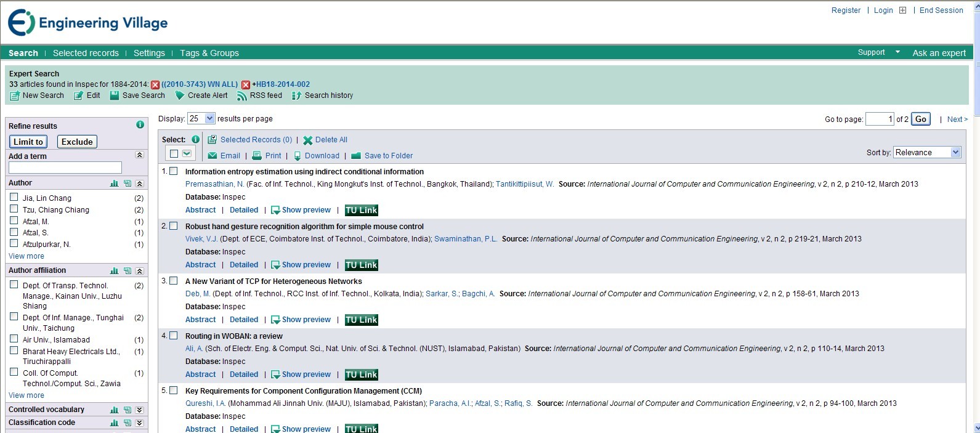Export Author affiliation facet data
This screenshot has width=980, height=433.
(127, 271)
